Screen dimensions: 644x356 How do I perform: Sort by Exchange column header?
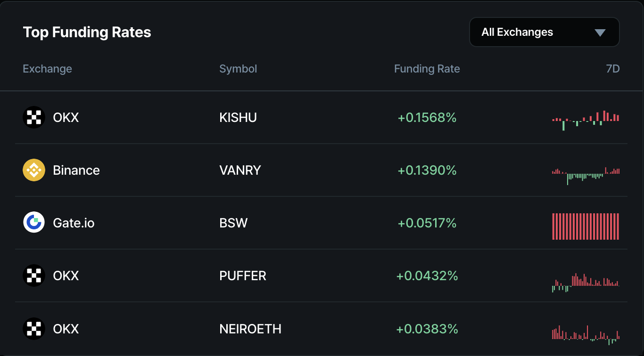coord(47,69)
